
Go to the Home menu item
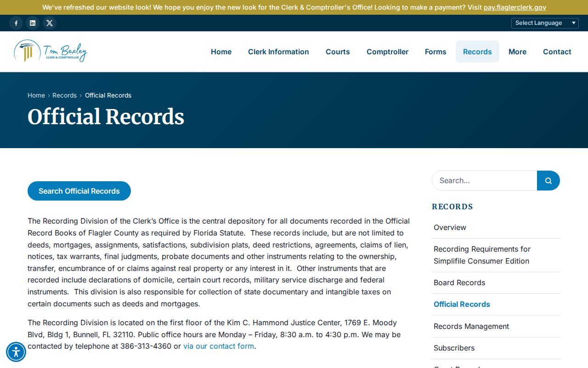click(x=221, y=52)
